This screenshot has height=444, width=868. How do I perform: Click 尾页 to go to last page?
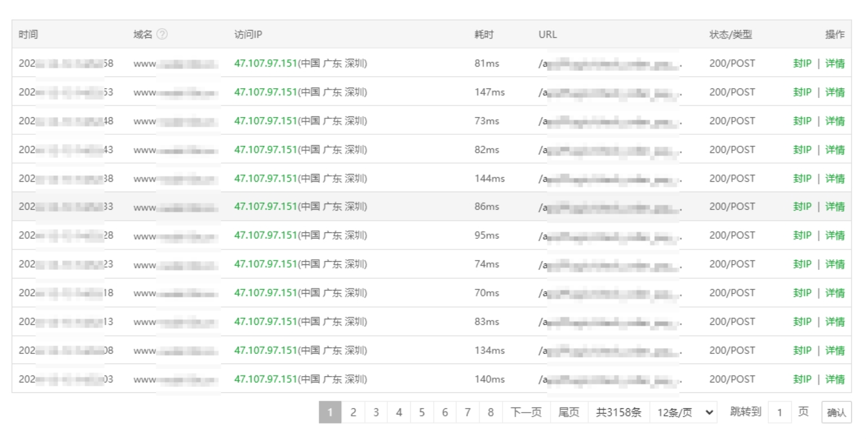[x=569, y=413]
